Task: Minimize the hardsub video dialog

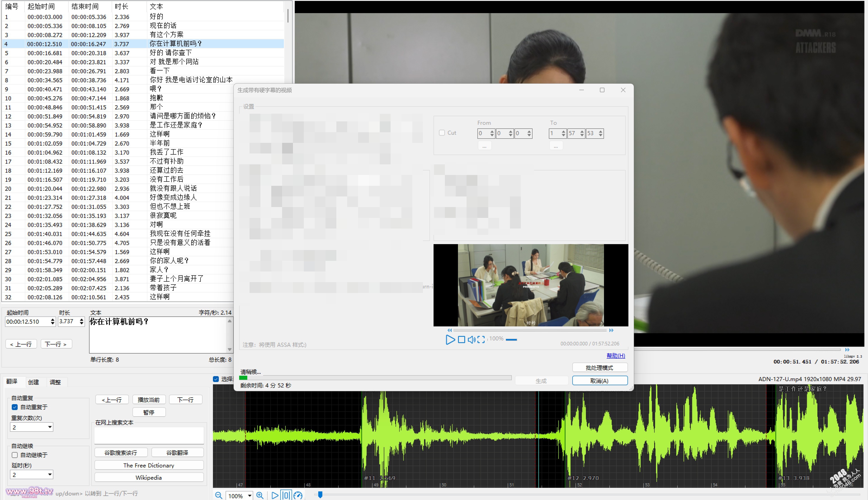Action: (x=582, y=90)
